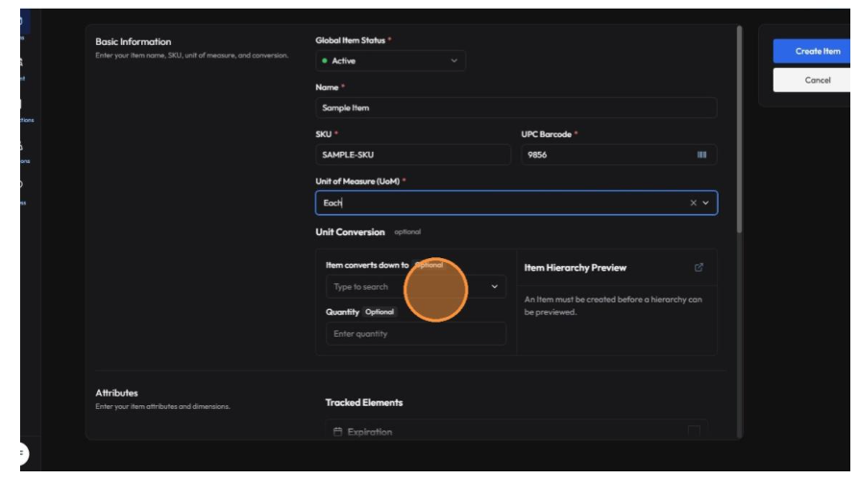Viewport: 859px width, 504px height.
Task: Click the calendar icon beside Expiration
Action: click(337, 432)
